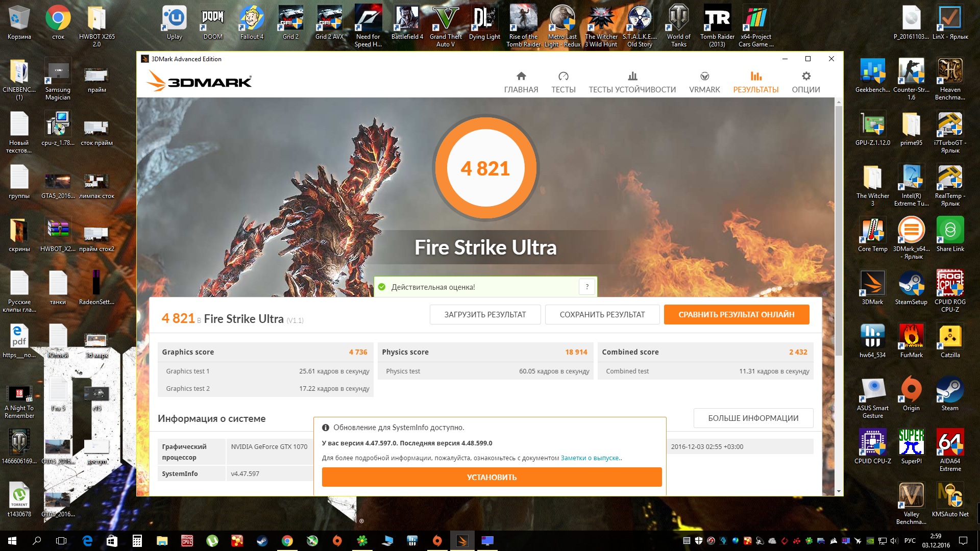Click СОХРАНИТЬ РЕЗУЛЬТАТ button
The height and width of the screenshot is (551, 980).
[x=602, y=314]
